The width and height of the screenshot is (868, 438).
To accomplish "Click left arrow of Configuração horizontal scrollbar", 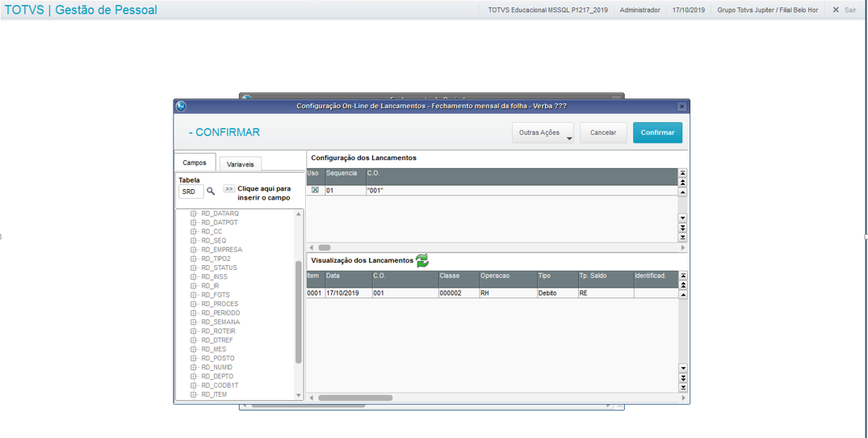I will [311, 247].
